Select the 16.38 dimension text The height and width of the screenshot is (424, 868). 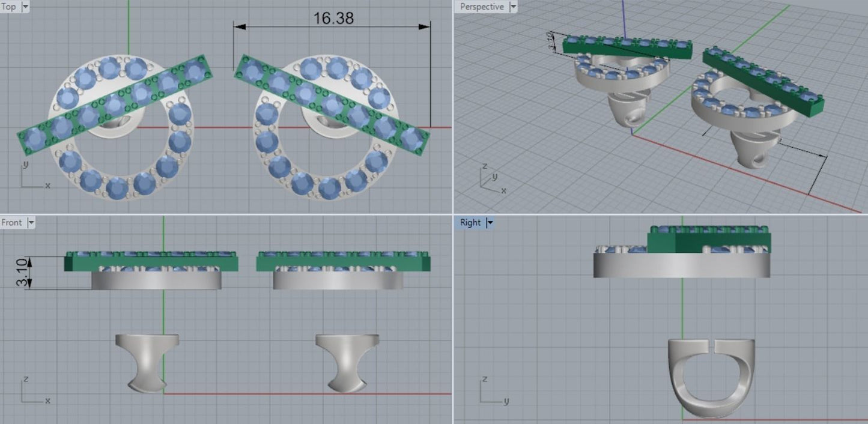pos(333,19)
